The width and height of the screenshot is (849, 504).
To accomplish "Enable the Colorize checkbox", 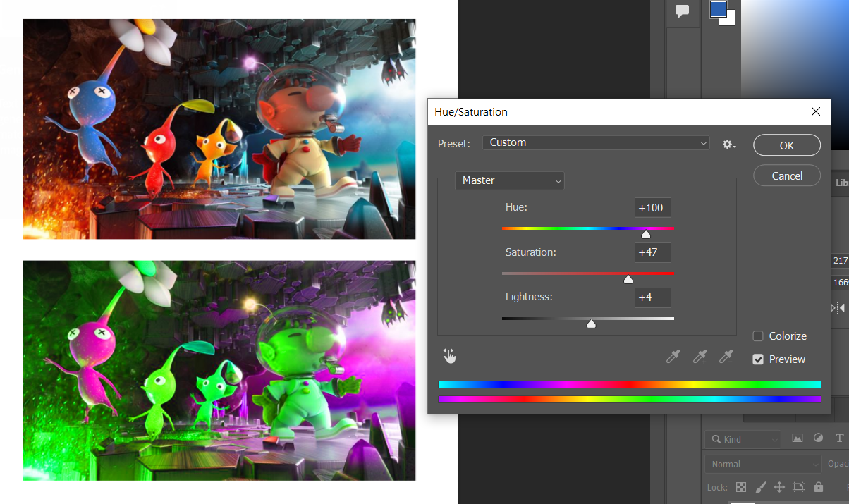I will coord(758,336).
